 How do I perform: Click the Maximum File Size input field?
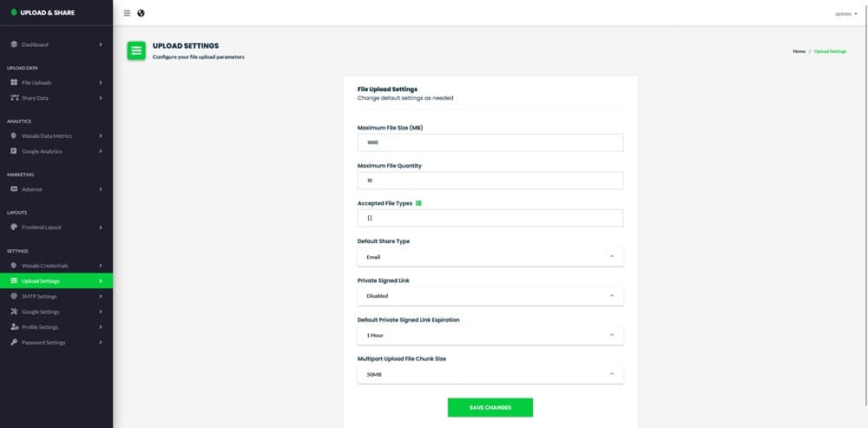[x=490, y=142]
